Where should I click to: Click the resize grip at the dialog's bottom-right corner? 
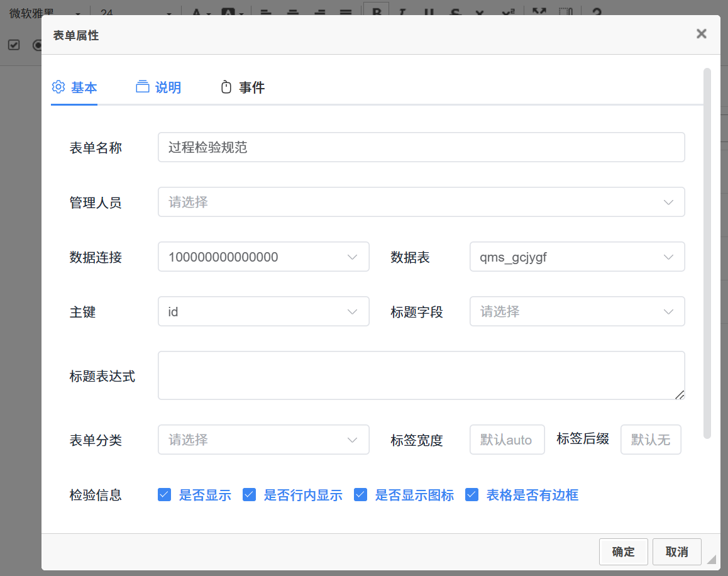coord(711,559)
